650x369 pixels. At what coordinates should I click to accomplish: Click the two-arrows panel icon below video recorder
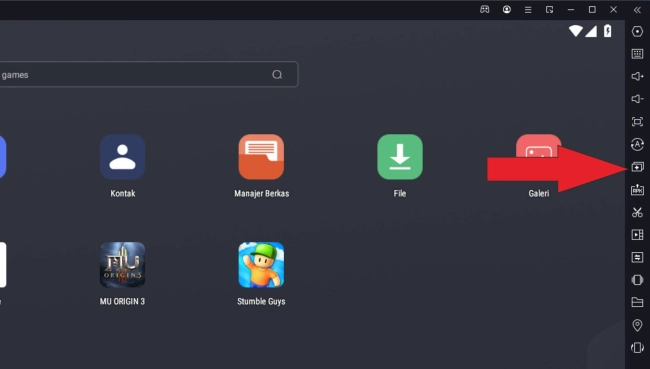pos(637,257)
